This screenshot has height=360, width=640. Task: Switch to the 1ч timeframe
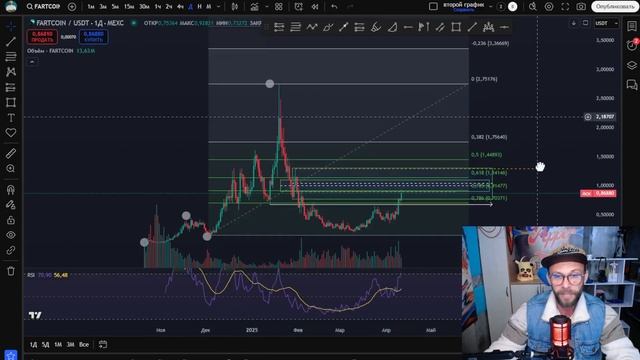(158, 7)
